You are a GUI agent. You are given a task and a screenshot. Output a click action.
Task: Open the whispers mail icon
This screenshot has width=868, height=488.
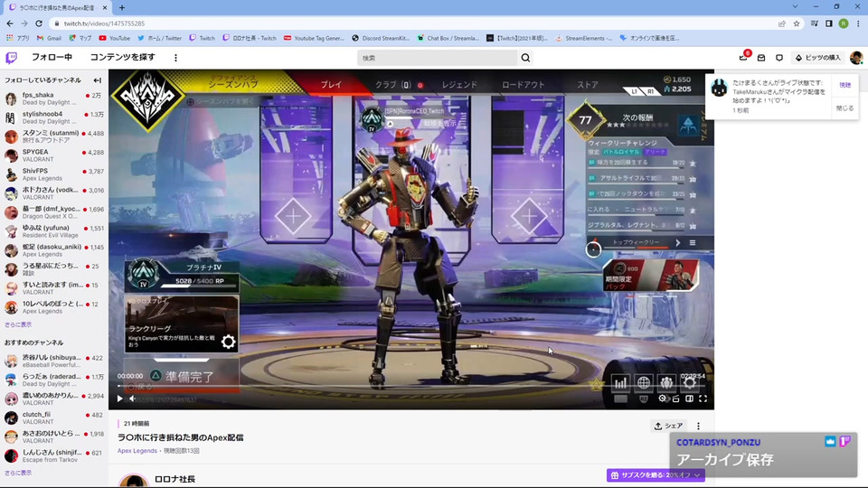pyautogui.click(x=761, y=58)
